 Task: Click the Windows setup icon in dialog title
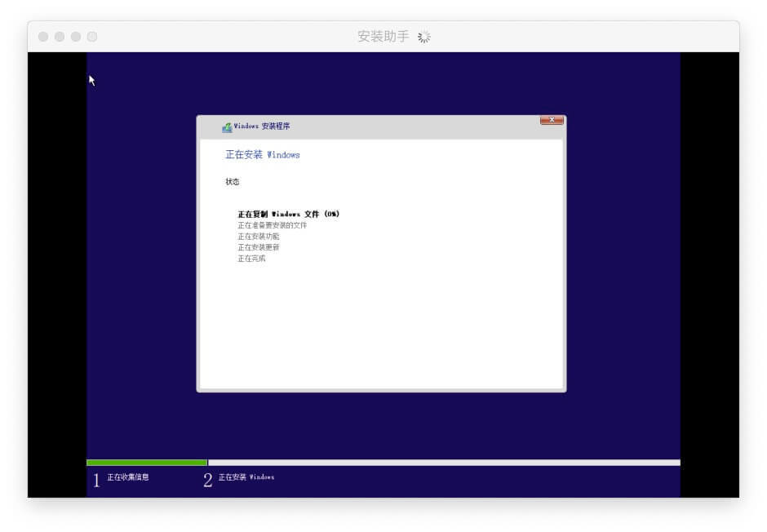coord(227,127)
